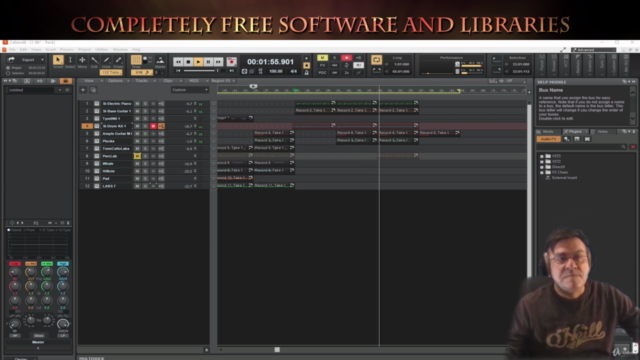Open the Export dropdown arrow

[x=42, y=60]
